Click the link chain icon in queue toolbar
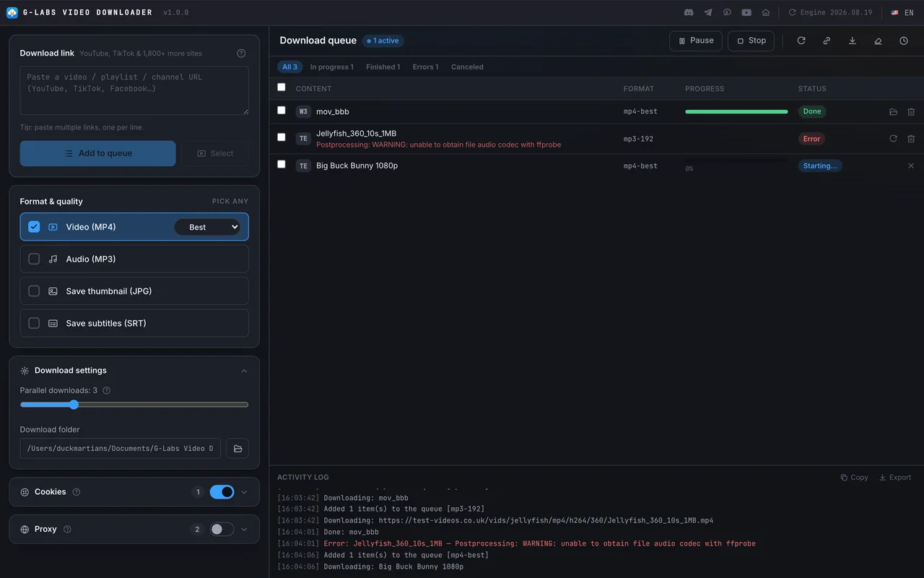This screenshot has width=924, height=578. (827, 40)
